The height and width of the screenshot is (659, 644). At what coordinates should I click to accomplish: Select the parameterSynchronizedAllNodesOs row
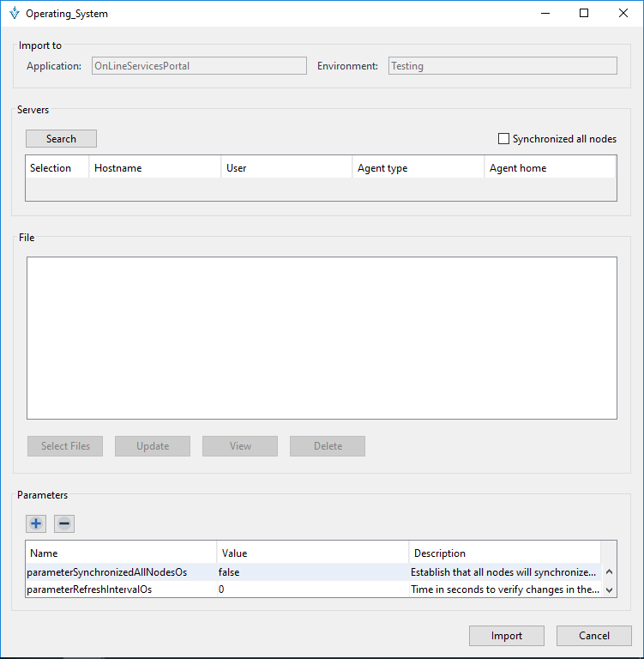pos(107,572)
